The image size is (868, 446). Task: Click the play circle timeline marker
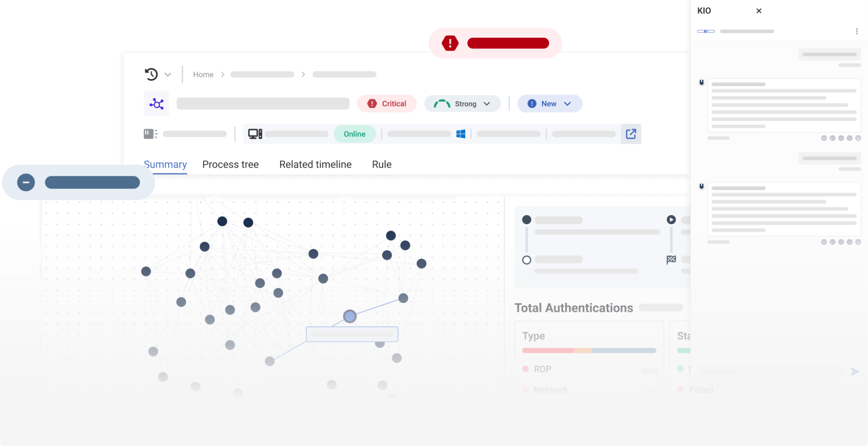(x=671, y=220)
